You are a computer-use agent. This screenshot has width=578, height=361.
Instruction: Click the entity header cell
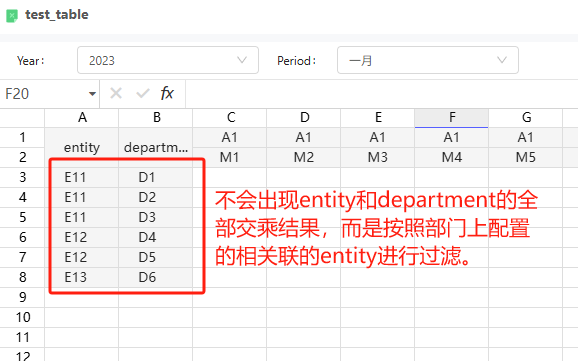82,147
